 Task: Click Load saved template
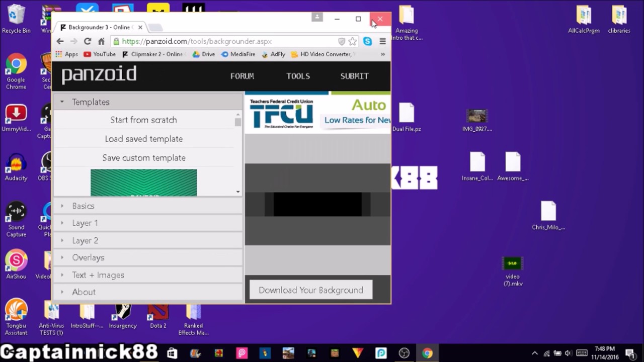pos(144,139)
